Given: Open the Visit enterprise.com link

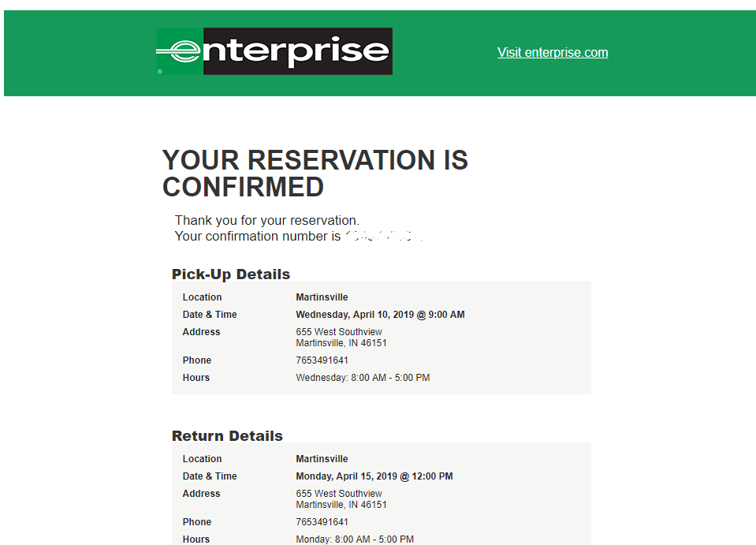Looking at the screenshot, I should (x=553, y=52).
